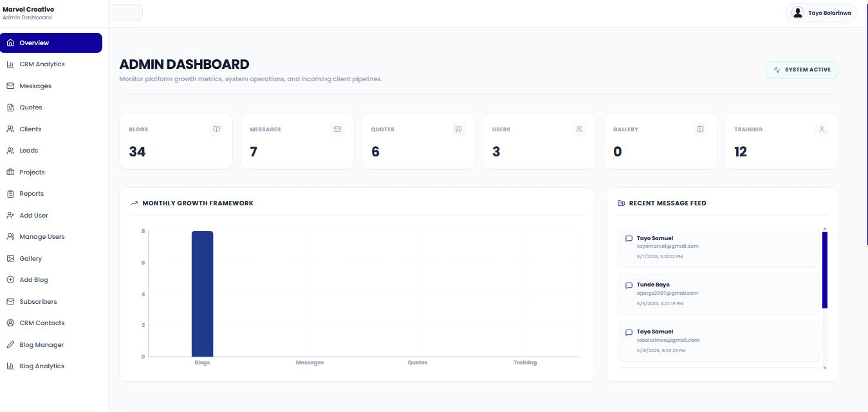Viewport: 868px width, 412px height.
Task: Click the SYSTEM ACTIVE status badge
Action: click(x=802, y=70)
